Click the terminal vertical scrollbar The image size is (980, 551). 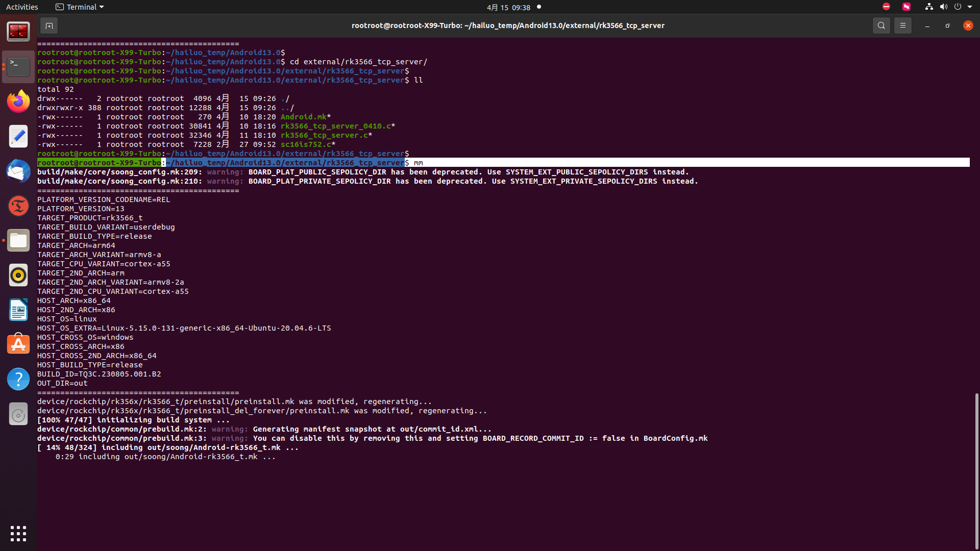(976, 469)
